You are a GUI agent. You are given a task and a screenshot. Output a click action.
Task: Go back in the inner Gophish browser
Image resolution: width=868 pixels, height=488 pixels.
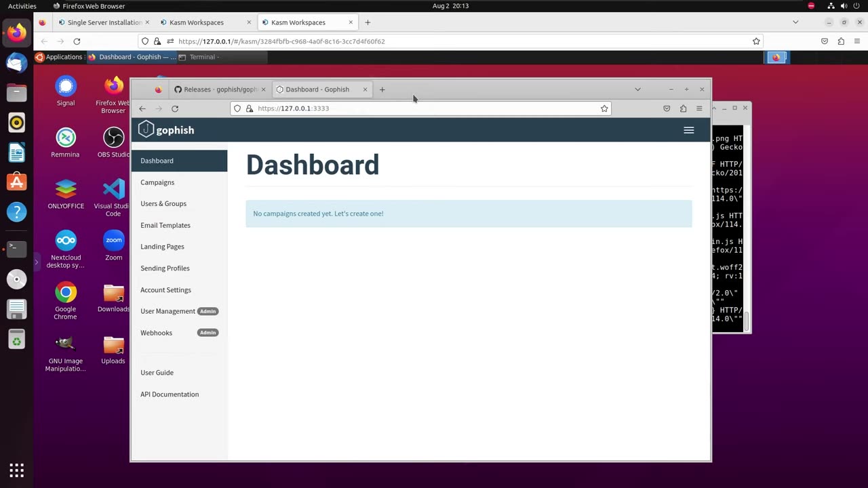tap(142, 108)
